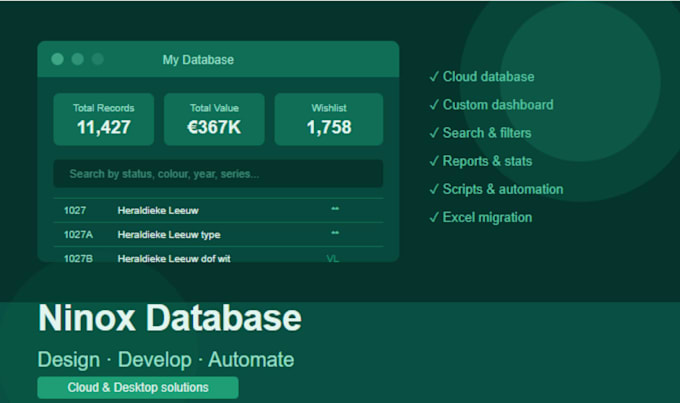This screenshot has width=680, height=403.
Task: Click the Excel migration feature
Action: 481,217
